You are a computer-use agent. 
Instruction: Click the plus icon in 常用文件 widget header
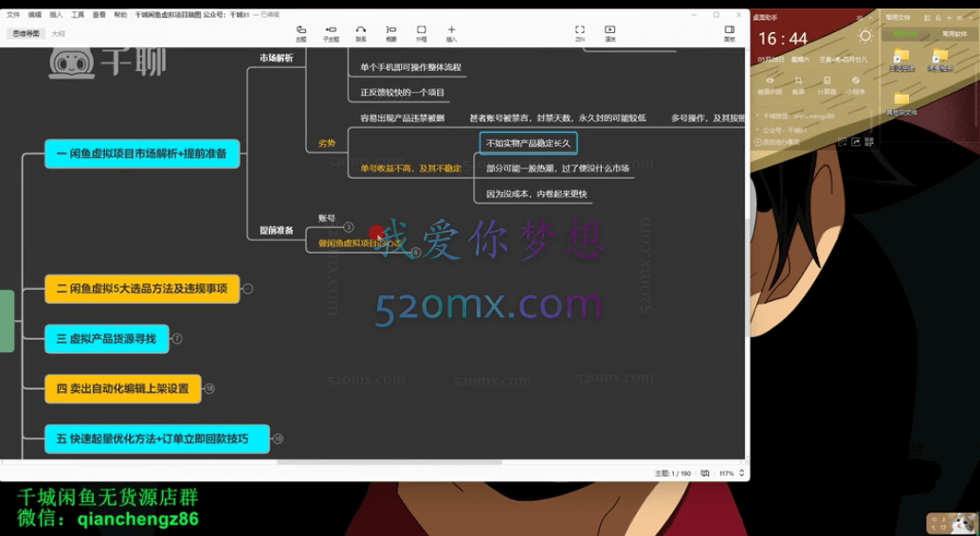(x=949, y=18)
